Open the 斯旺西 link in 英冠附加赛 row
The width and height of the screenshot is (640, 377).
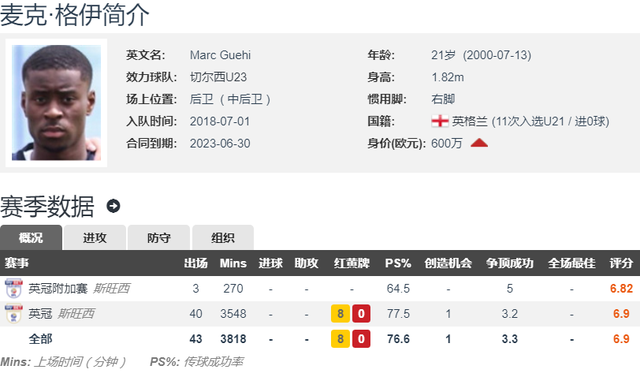coord(111,288)
